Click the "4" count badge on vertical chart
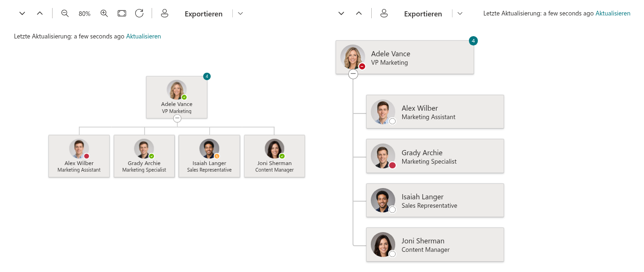Screen dimensions: 644x272 (474, 41)
